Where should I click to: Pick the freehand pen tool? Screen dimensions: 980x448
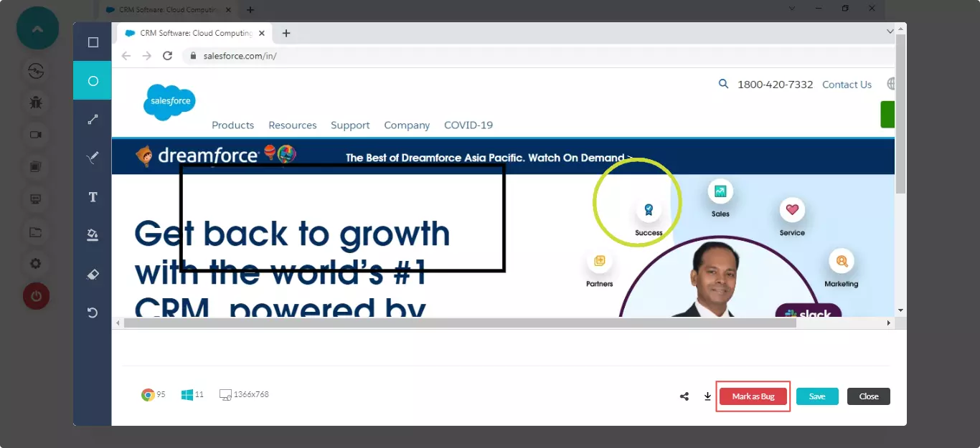[93, 158]
